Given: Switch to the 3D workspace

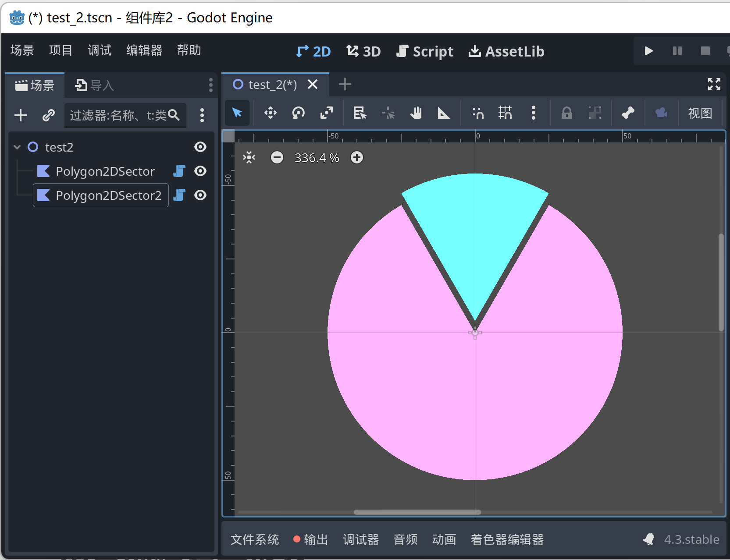Looking at the screenshot, I should (x=363, y=52).
